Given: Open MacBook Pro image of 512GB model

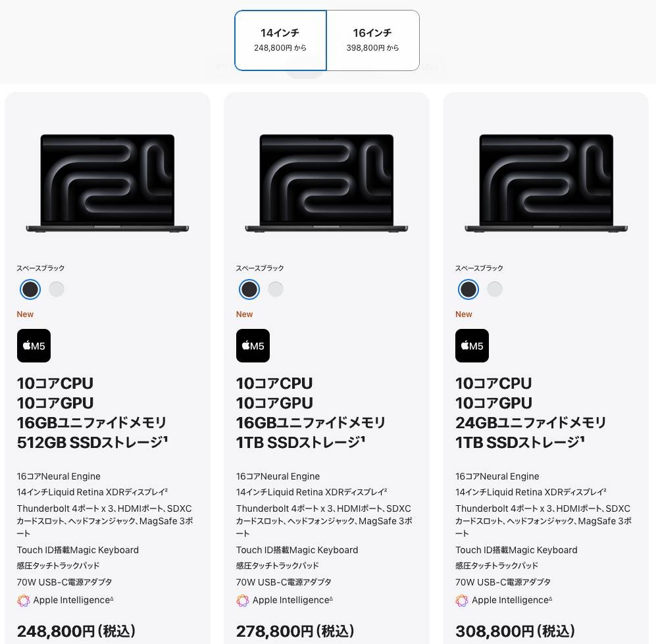Looking at the screenshot, I should point(107,183).
